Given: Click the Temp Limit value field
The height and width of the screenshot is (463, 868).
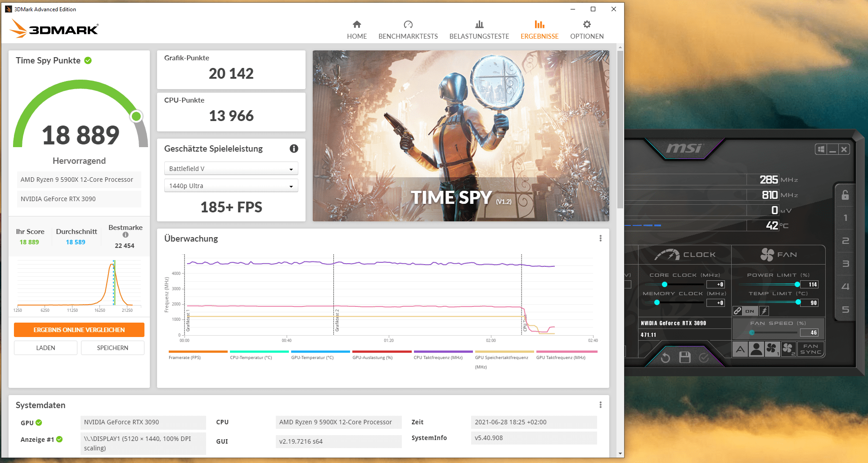Looking at the screenshot, I should 809,303.
